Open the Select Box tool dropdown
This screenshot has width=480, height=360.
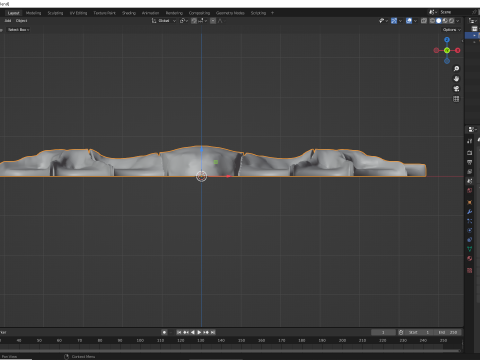tap(18, 30)
